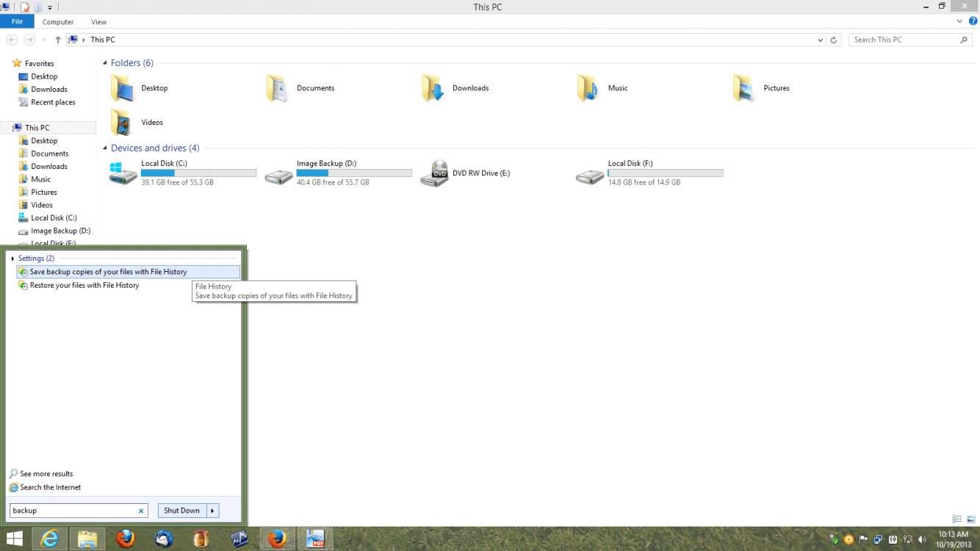
Task: Switch to large thumbnails view icon
Action: (970, 519)
